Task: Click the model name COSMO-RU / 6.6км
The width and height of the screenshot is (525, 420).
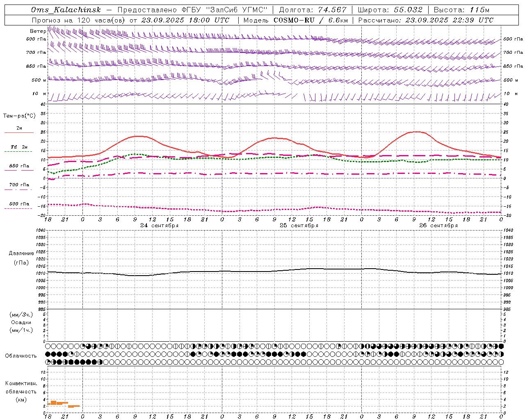Action: pyautogui.click(x=311, y=20)
